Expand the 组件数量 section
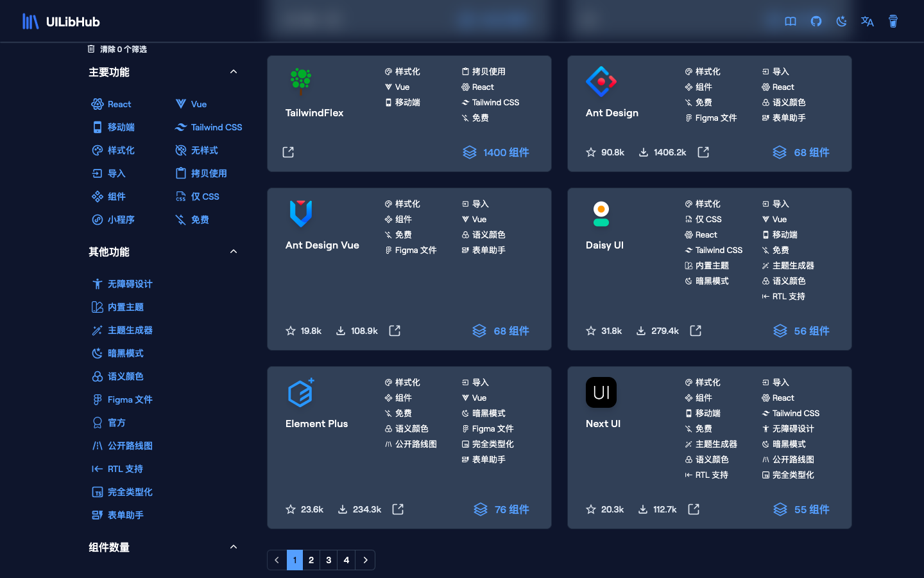 [234, 547]
